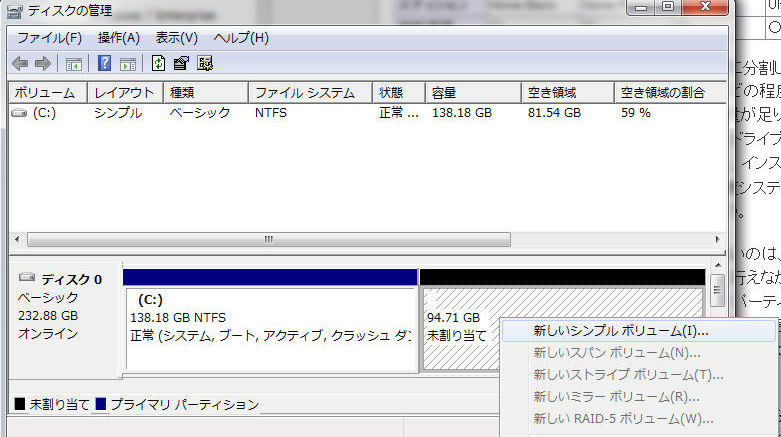The image size is (781, 437).
Task: Open Help via blue question-mark icon
Action: (x=105, y=63)
